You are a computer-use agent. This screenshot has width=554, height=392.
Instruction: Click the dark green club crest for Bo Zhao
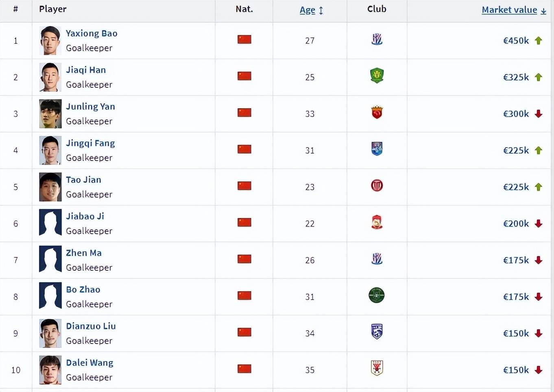[x=376, y=295]
